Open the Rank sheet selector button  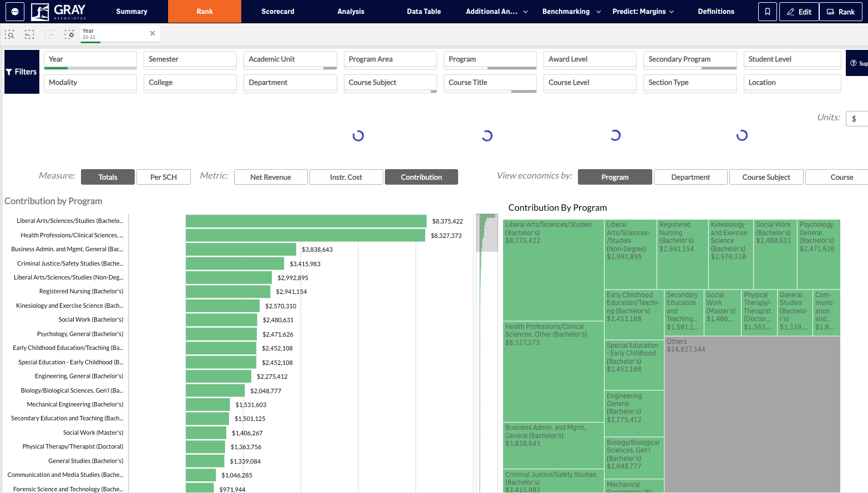click(x=840, y=12)
